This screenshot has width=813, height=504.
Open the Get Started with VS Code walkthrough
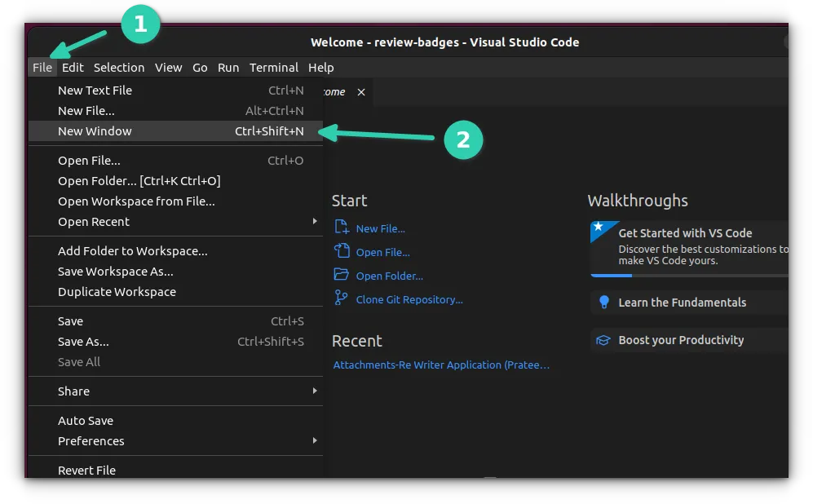687,232
